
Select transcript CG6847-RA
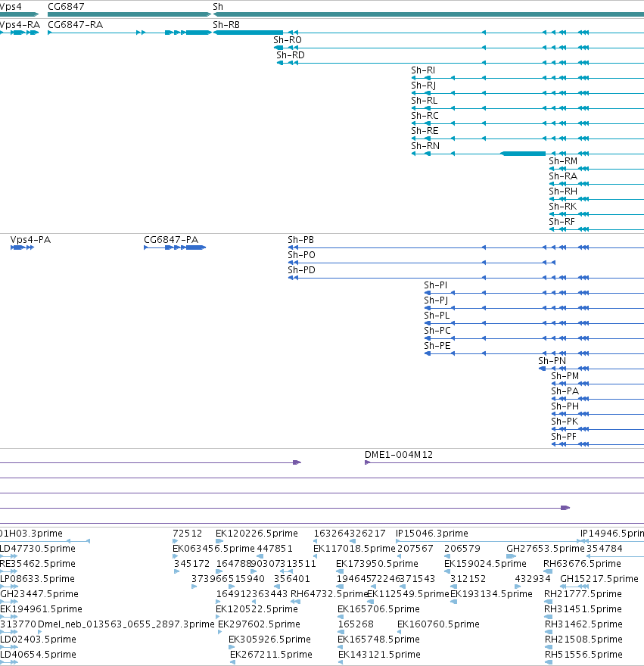pyautogui.click(x=75, y=25)
